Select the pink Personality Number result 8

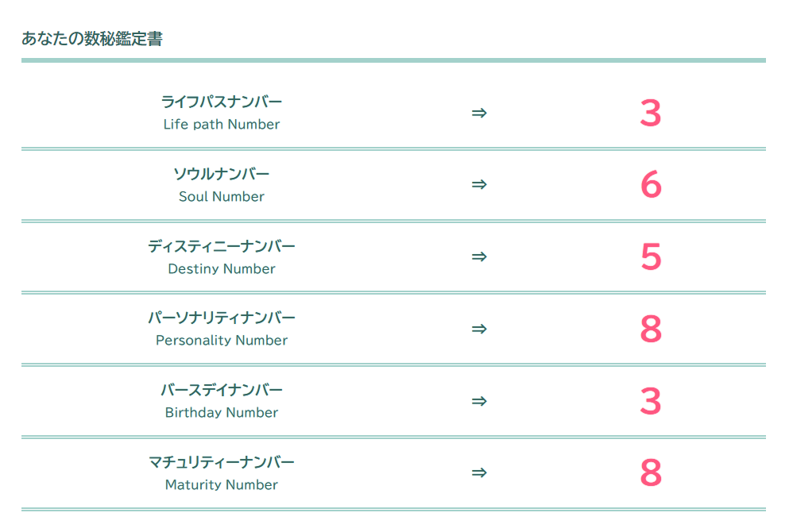tap(651, 329)
